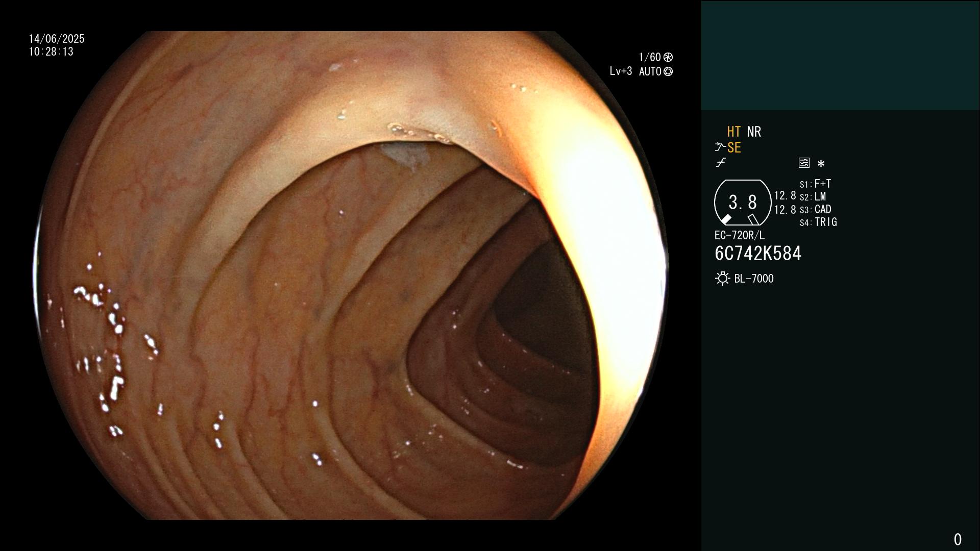Click the time 10:28:13
Image resolution: width=980 pixels, height=551 pixels.
click(51, 52)
